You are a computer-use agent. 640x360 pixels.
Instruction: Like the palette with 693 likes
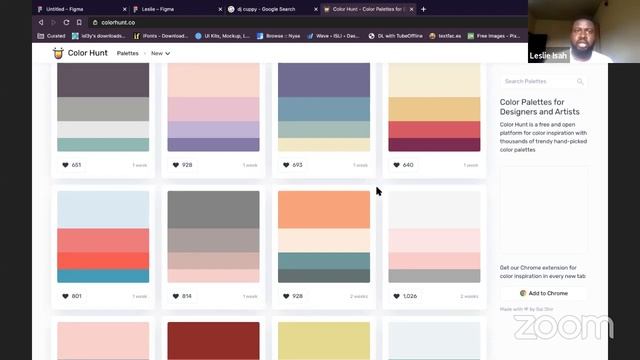[293, 165]
